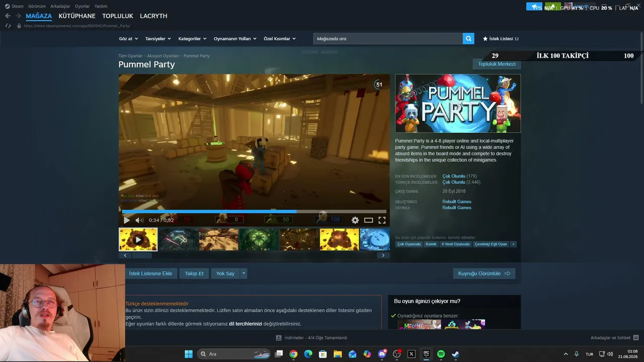Click the Windows taskbar Ara search box
This screenshot has height=362, width=644.
pos(234,354)
